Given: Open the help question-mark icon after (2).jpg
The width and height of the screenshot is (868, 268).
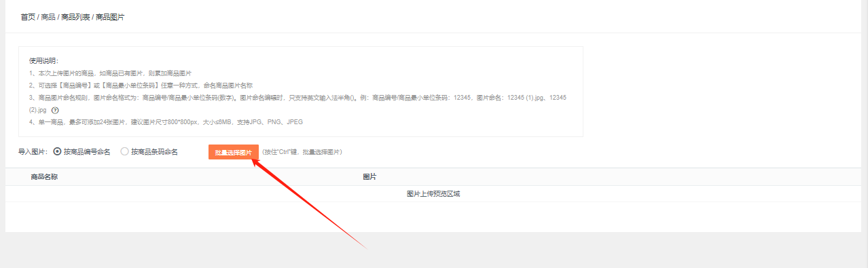Looking at the screenshot, I should 56,110.
